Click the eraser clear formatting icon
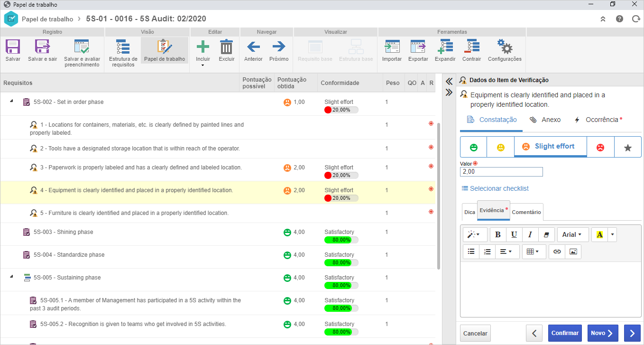The width and height of the screenshot is (644, 345). [x=546, y=234]
